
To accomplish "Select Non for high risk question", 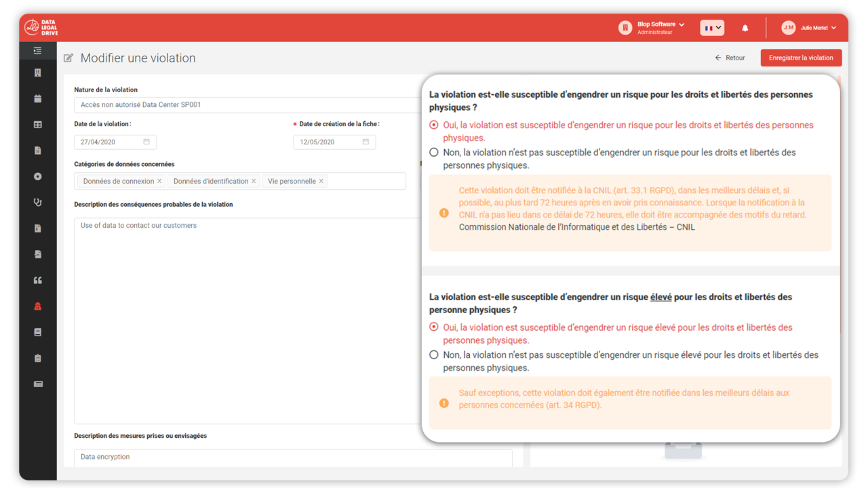I will tap(434, 354).
